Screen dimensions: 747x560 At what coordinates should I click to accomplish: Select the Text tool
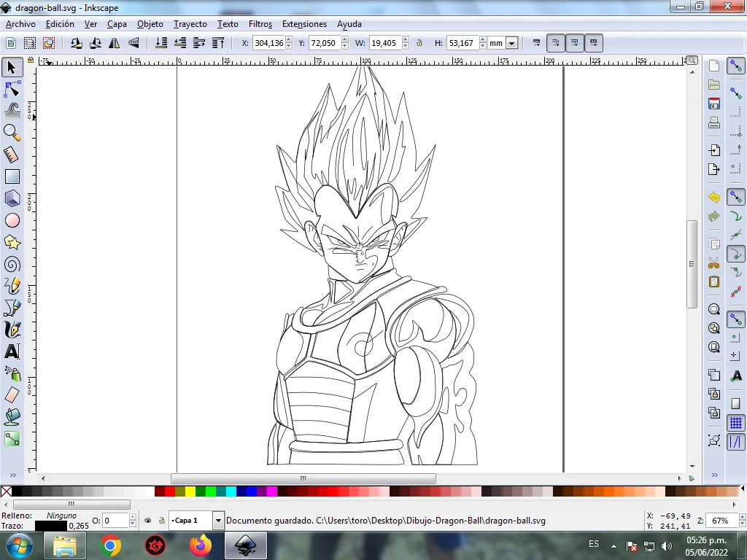12,351
